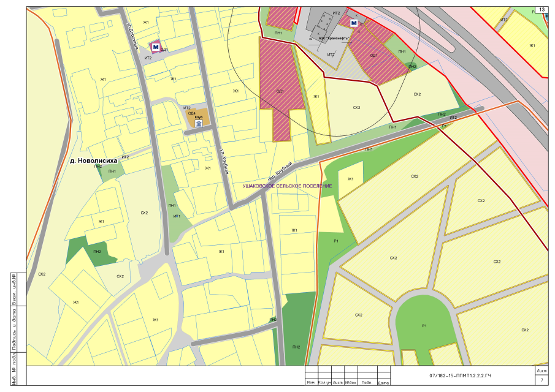
Task: Click the Дата column in title block
Action: point(384,383)
